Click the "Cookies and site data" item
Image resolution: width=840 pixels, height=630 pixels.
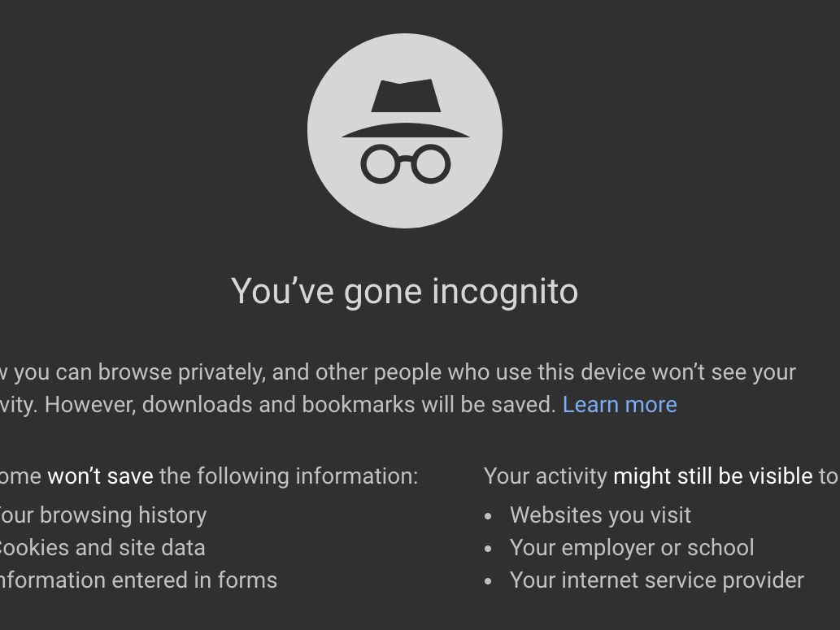click(102, 548)
